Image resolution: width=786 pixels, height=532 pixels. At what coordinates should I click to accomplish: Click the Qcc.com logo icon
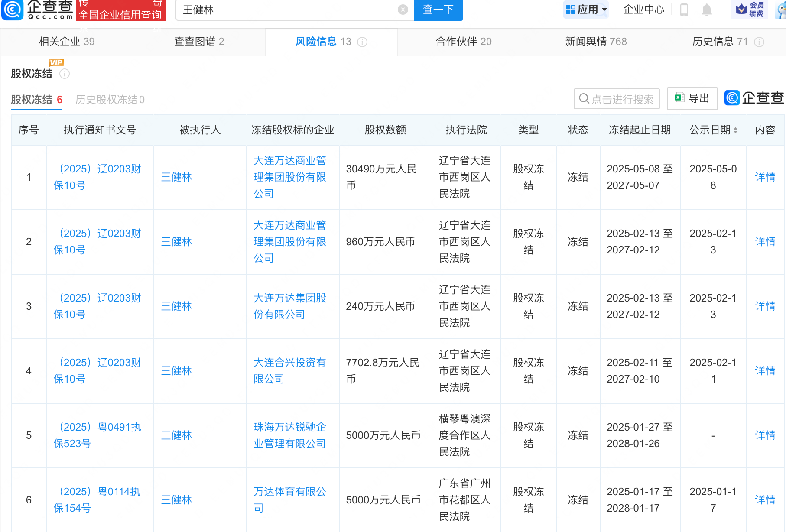coord(12,10)
